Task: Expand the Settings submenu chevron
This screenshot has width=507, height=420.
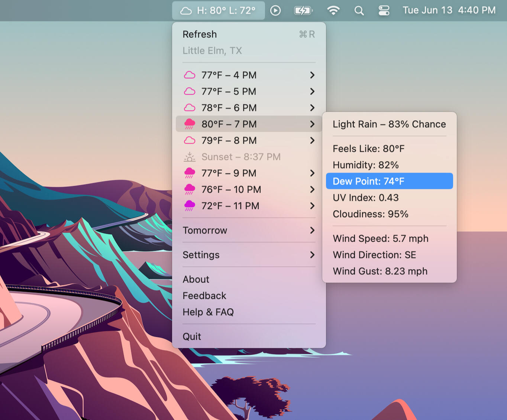Action: coord(312,255)
